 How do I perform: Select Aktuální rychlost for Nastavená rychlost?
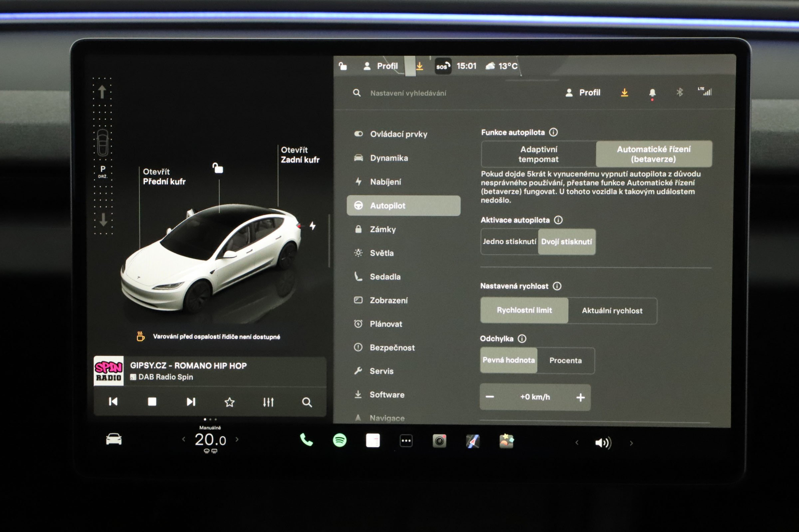pyautogui.click(x=612, y=310)
